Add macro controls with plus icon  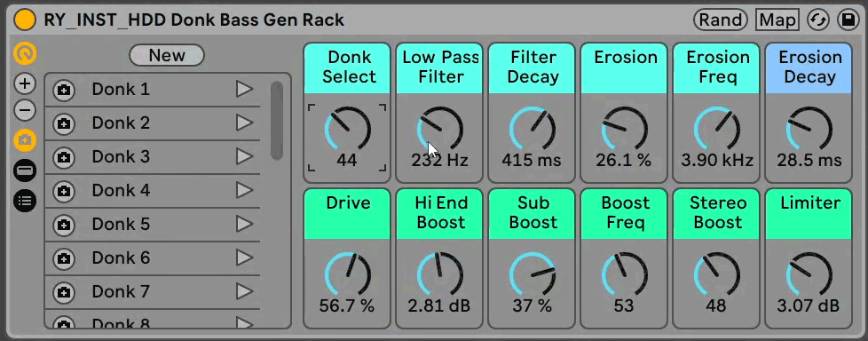pyautogui.click(x=25, y=83)
